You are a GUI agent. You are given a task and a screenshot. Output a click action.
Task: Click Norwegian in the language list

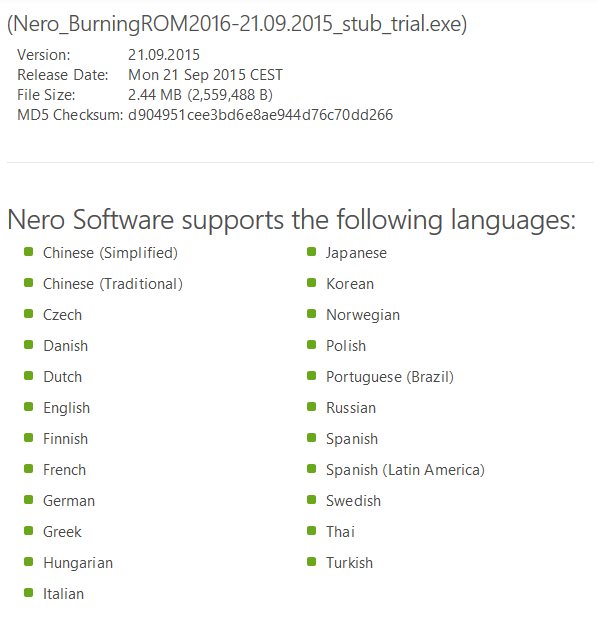pos(363,315)
